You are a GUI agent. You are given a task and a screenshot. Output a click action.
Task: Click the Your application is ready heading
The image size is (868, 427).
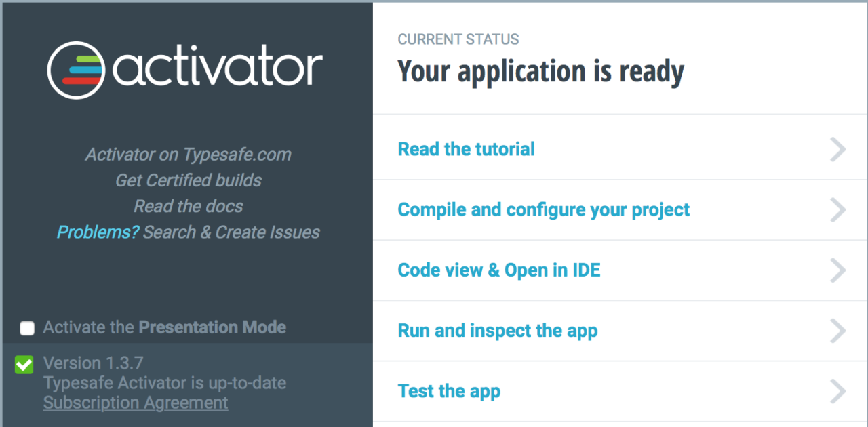[540, 71]
